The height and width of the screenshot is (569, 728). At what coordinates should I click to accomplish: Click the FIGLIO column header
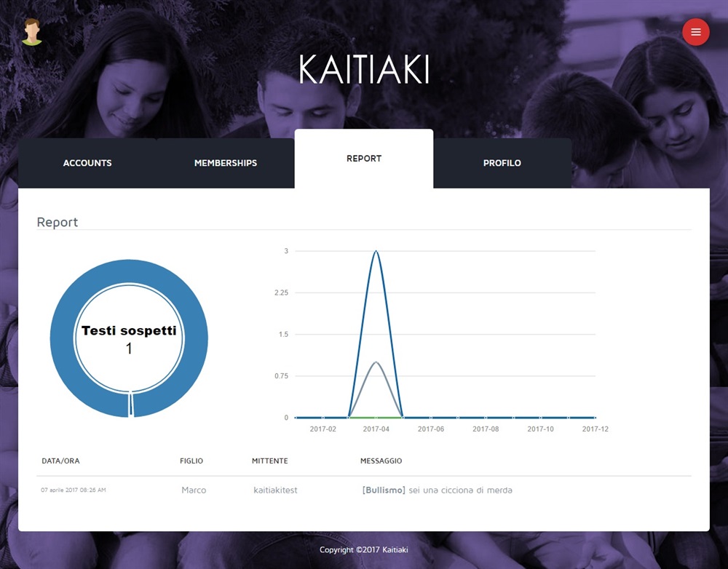(x=191, y=461)
